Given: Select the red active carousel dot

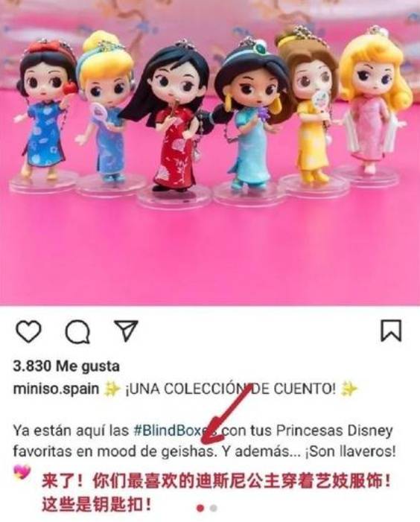Looking at the screenshot, I should point(200,509).
